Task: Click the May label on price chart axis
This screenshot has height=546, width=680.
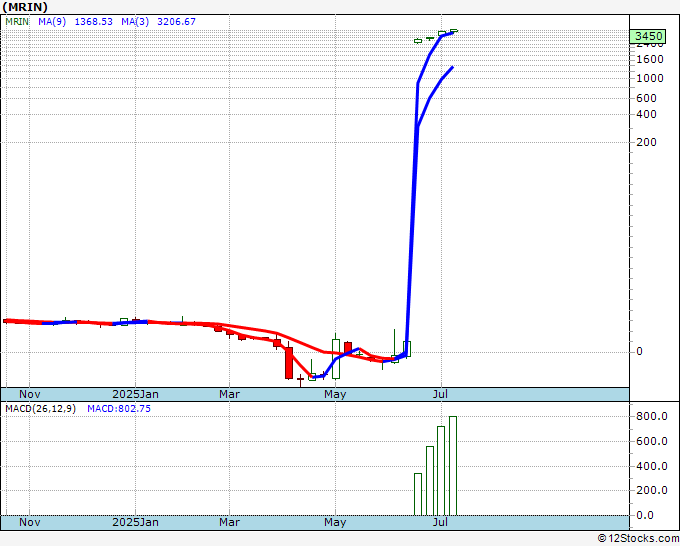Action: point(335,394)
